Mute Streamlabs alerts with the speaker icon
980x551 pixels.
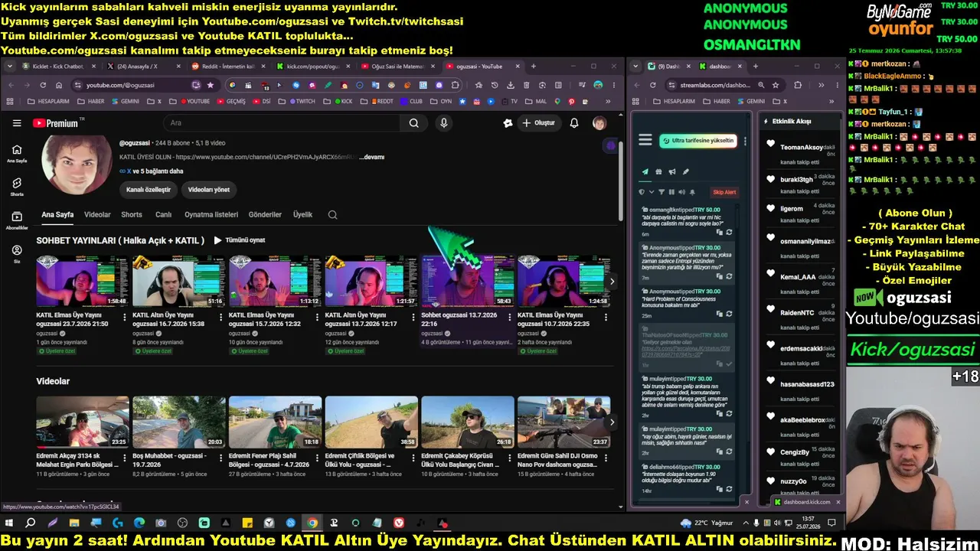click(x=682, y=192)
